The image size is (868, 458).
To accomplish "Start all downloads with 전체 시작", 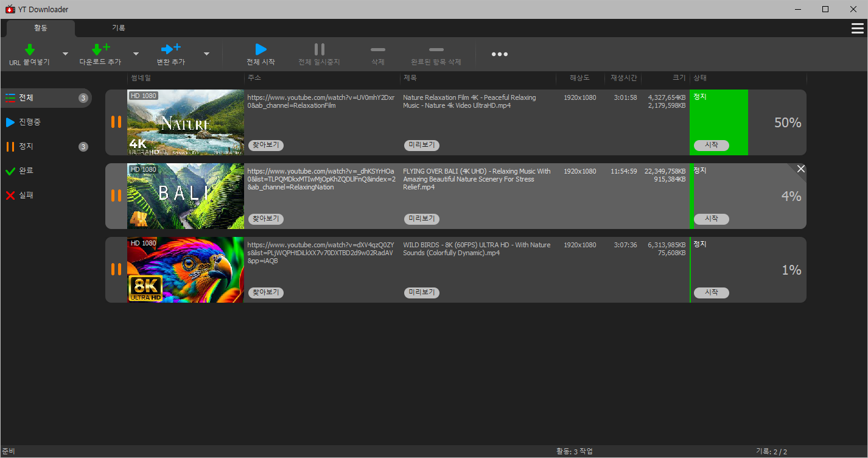I will click(261, 54).
